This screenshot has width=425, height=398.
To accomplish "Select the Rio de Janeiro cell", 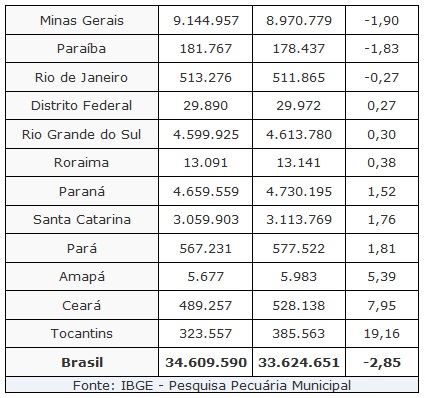I will 82,77.
